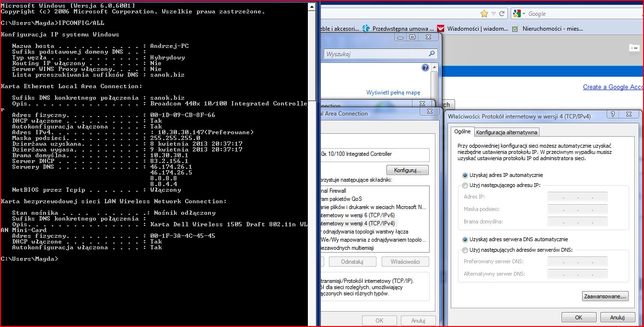
Task: Confirm the TCP/IPv4 dialog with OK
Action: pos(578,317)
